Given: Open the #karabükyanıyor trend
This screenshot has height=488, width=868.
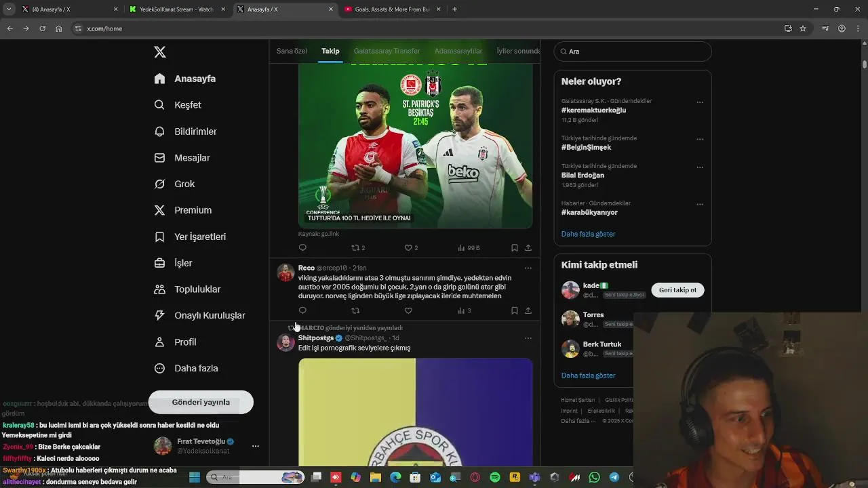Looking at the screenshot, I should (589, 212).
